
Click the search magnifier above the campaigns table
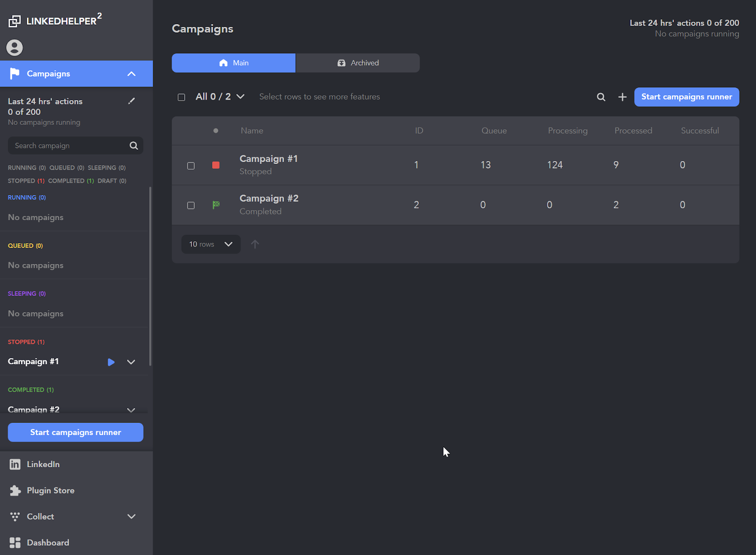(x=601, y=97)
